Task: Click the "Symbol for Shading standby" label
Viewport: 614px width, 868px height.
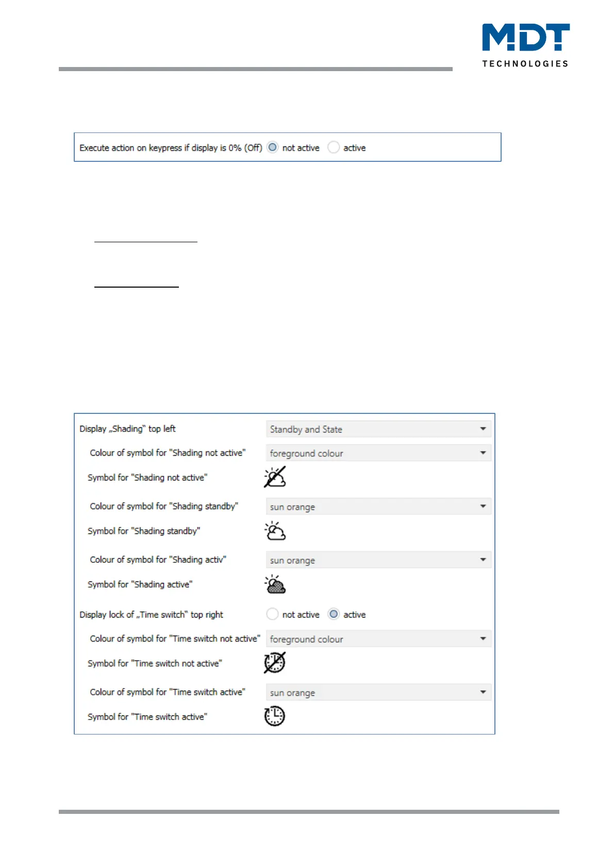Action: [144, 531]
